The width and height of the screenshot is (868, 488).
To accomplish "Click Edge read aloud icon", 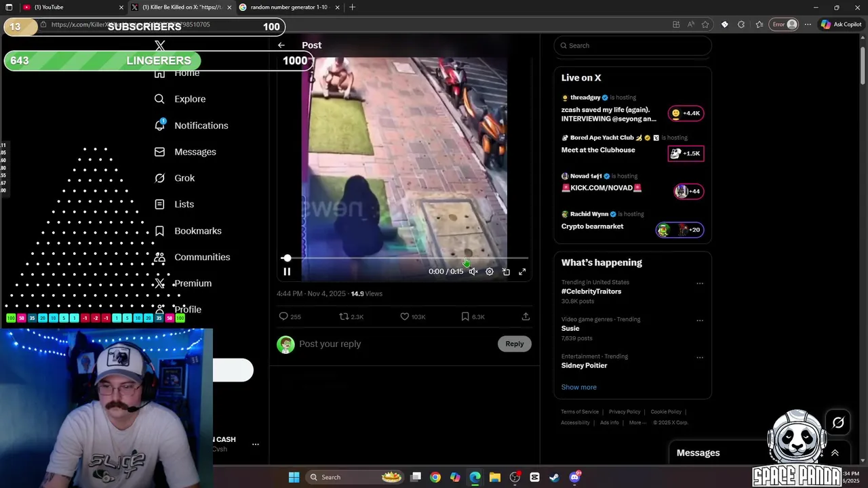I will [x=690, y=24].
